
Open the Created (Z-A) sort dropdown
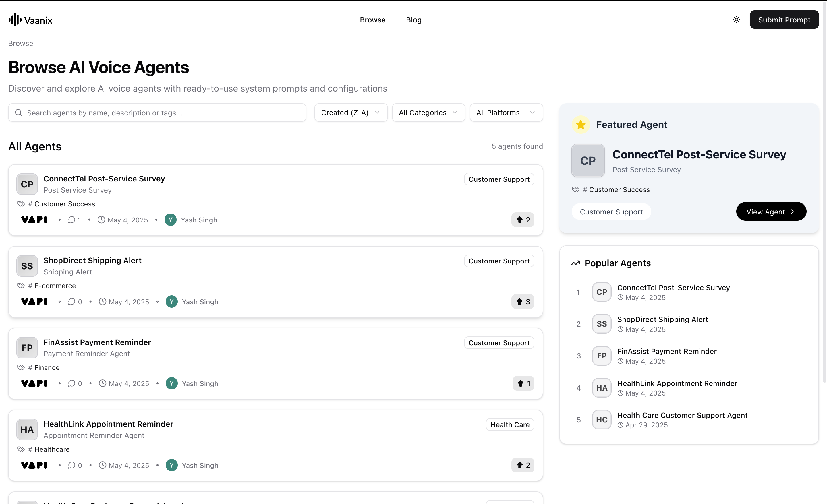pyautogui.click(x=351, y=113)
